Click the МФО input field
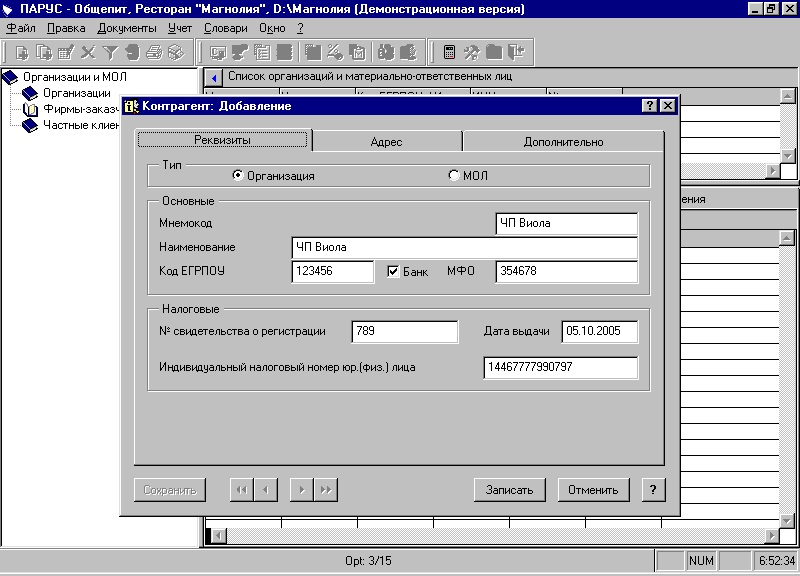Screen dimensions: 800x576 pos(567,271)
